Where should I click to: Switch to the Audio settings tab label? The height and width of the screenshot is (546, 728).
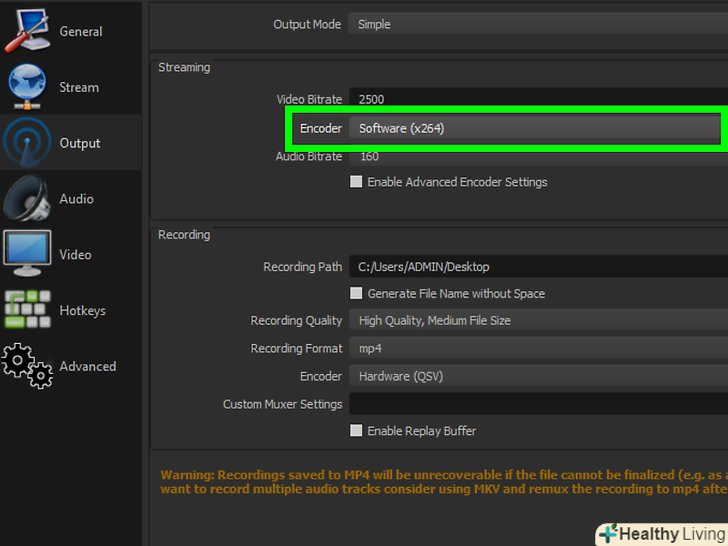(77, 199)
